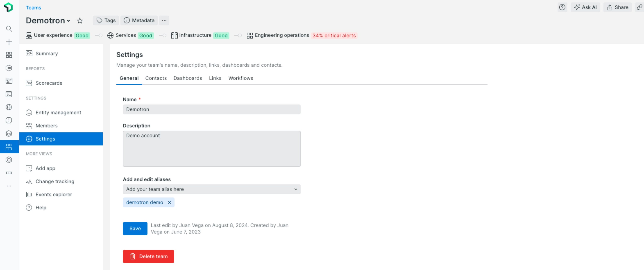This screenshot has height=270, width=644.
Task: Favorite Demotron with the star icon
Action: click(80, 20)
